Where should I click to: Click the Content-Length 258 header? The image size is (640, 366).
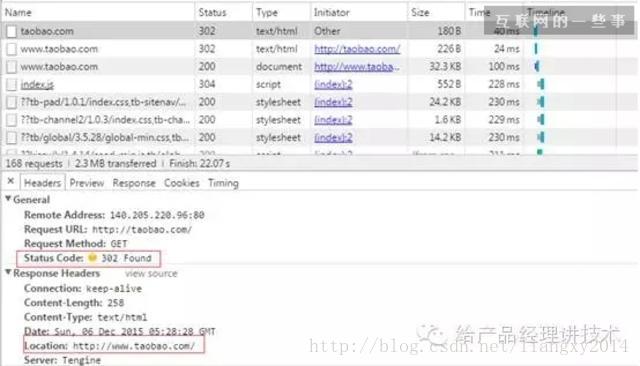point(74,303)
